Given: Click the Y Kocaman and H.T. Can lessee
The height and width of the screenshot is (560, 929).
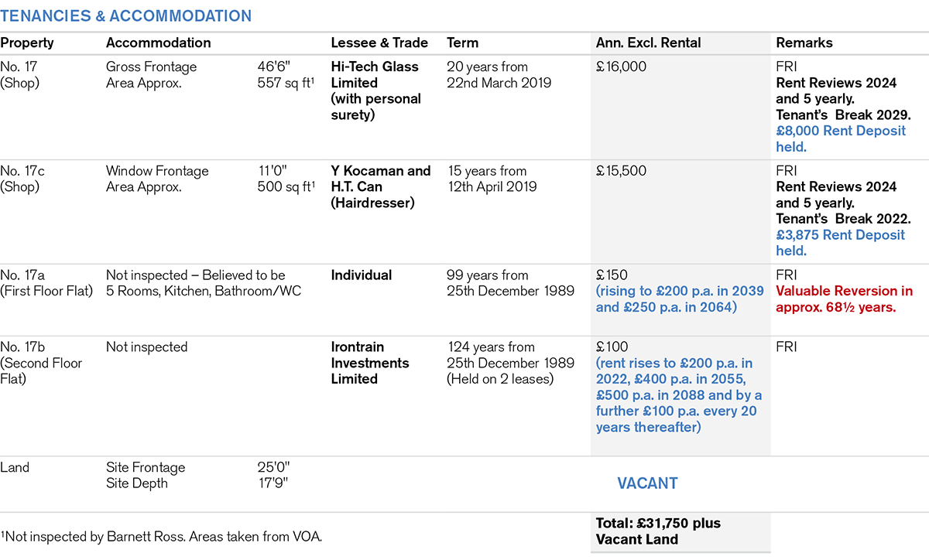Looking at the screenshot, I should pyautogui.click(x=380, y=187).
